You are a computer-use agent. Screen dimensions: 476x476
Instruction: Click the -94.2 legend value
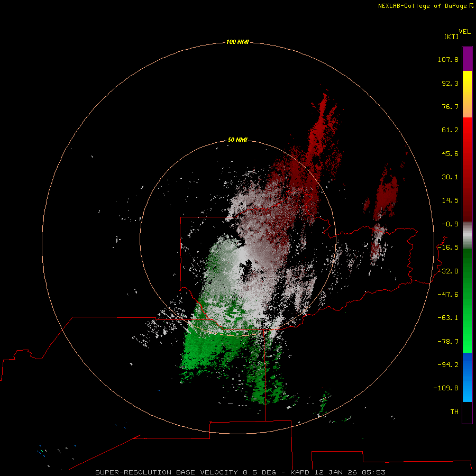coord(448,365)
